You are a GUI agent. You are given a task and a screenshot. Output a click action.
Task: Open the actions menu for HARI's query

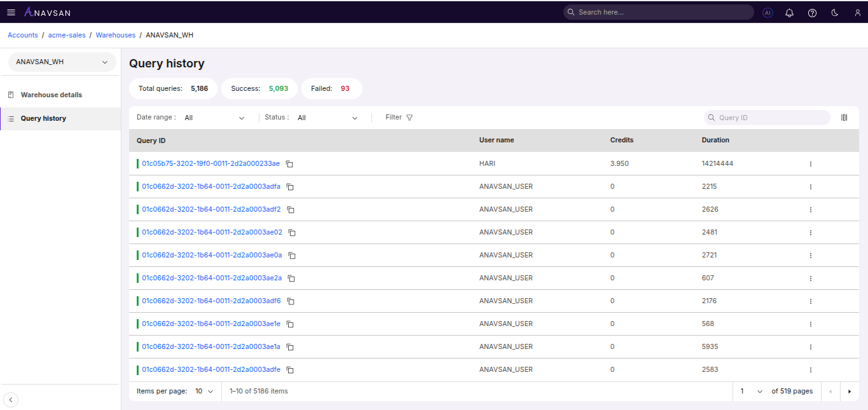point(810,163)
